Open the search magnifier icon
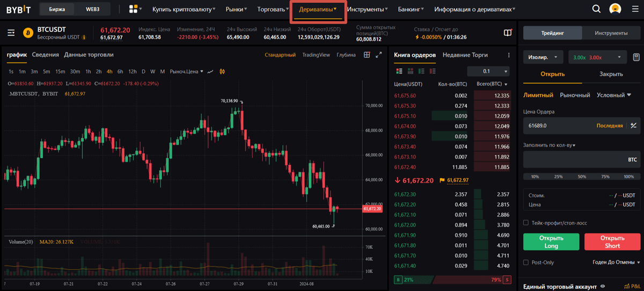The width and height of the screenshot is (644, 291). point(596,9)
